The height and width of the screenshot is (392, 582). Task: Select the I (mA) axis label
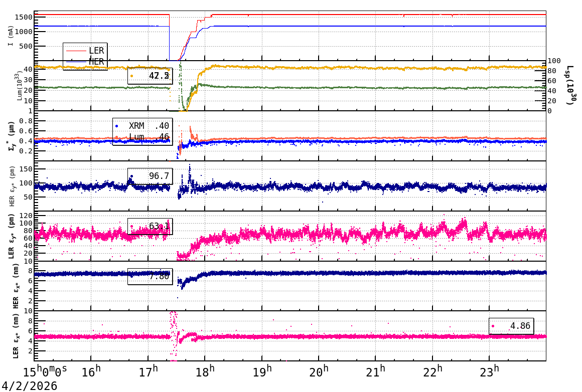tap(11, 36)
